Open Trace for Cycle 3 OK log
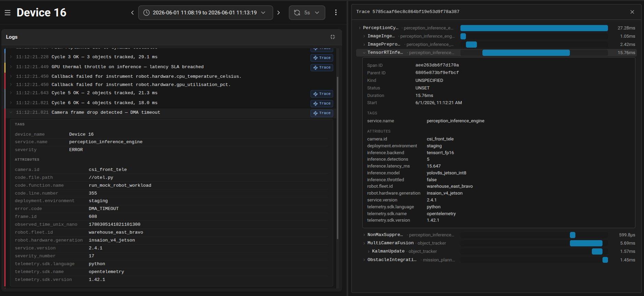 322,58
